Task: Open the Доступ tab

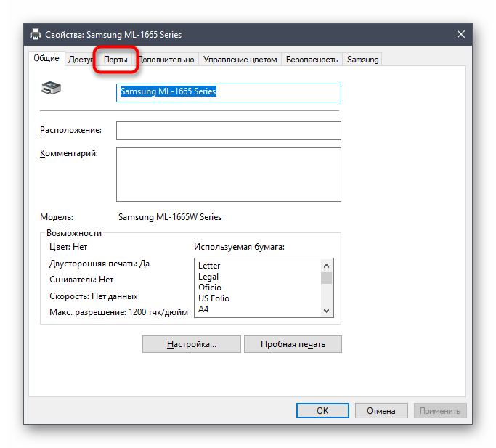Action: tap(80, 60)
